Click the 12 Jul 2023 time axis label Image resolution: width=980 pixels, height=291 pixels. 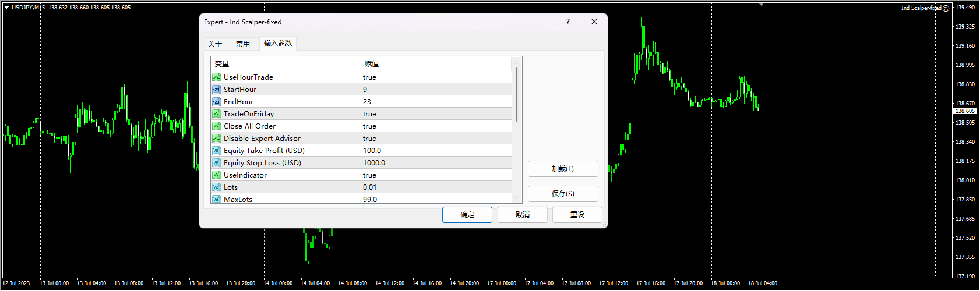pos(16,283)
